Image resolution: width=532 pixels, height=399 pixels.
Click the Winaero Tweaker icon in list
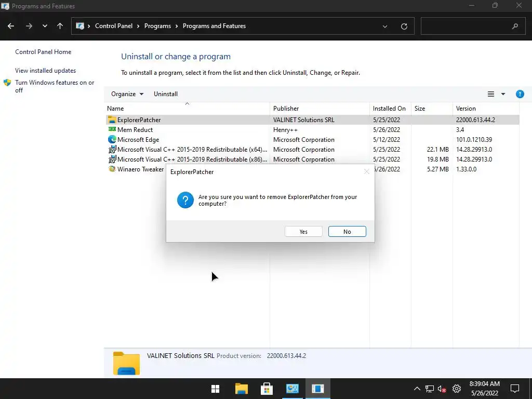click(112, 169)
